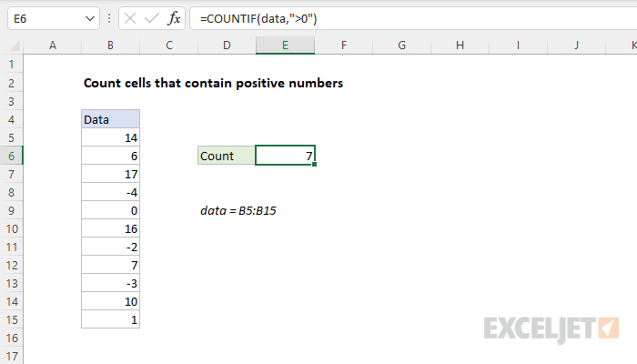
Task: Select row 11 header
Action: tap(11, 247)
